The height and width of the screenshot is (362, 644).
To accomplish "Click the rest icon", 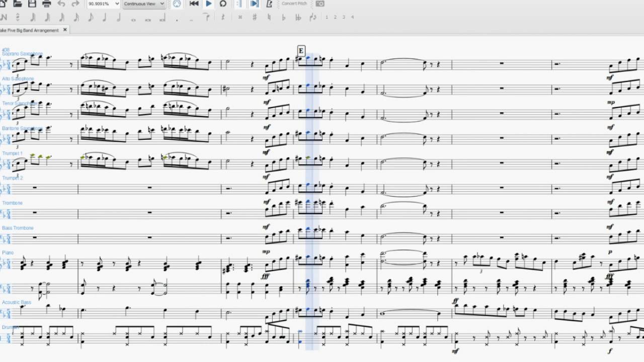I will [222, 17].
